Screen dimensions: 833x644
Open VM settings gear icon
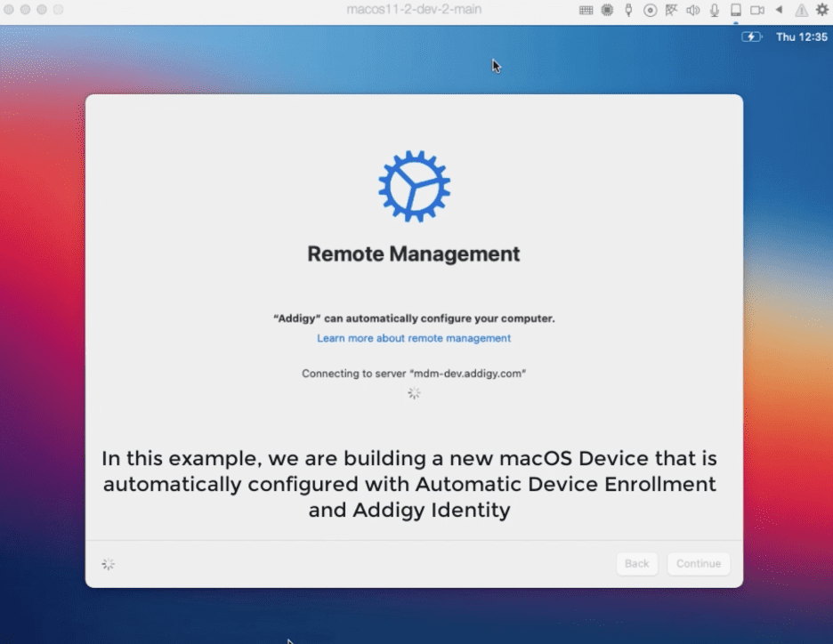point(821,10)
